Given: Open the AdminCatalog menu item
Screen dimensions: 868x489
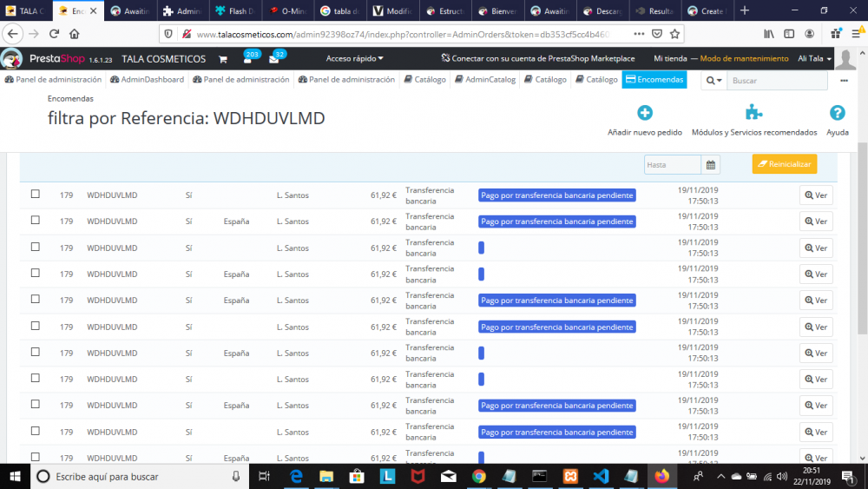Looking at the screenshot, I should coord(485,79).
